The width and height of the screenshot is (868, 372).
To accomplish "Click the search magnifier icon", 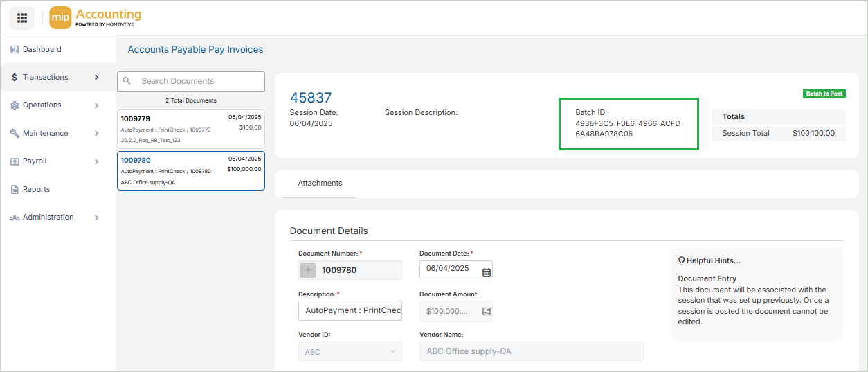I will tap(127, 81).
